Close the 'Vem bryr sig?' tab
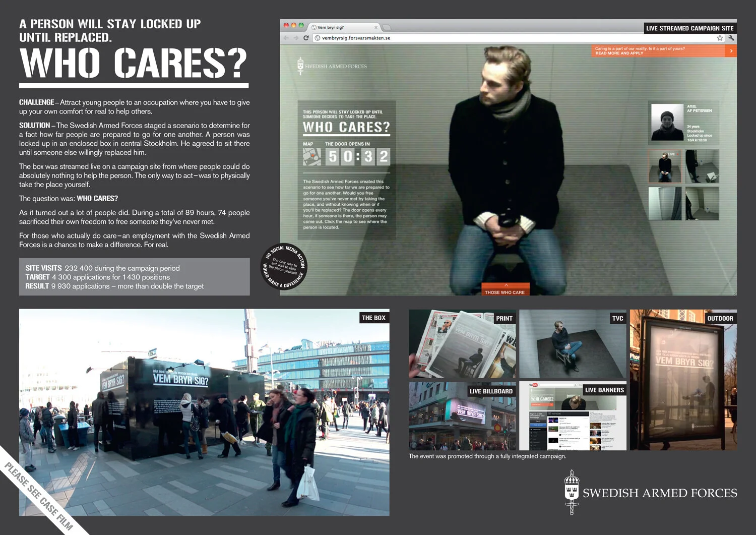Image resolution: width=756 pixels, height=535 pixels. (x=376, y=27)
